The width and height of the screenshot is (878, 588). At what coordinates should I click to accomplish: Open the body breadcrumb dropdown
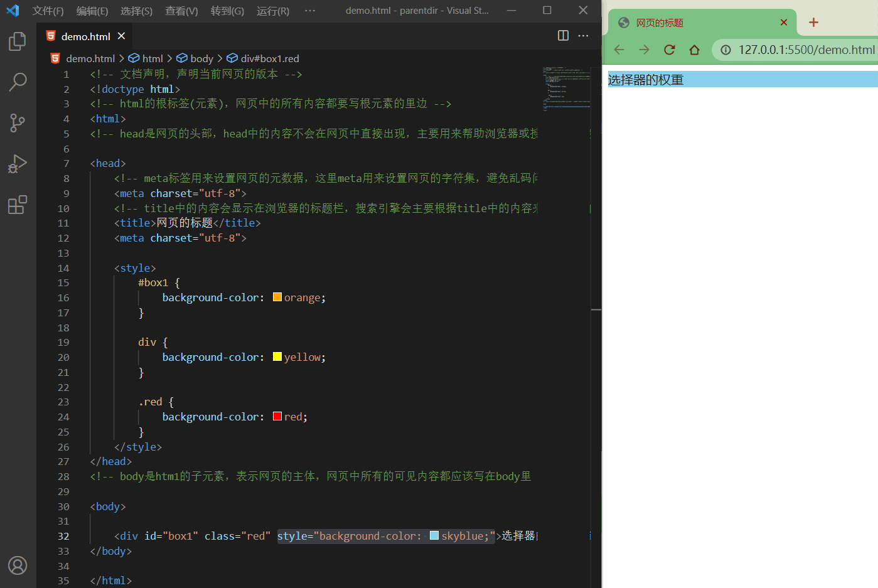pyautogui.click(x=201, y=58)
